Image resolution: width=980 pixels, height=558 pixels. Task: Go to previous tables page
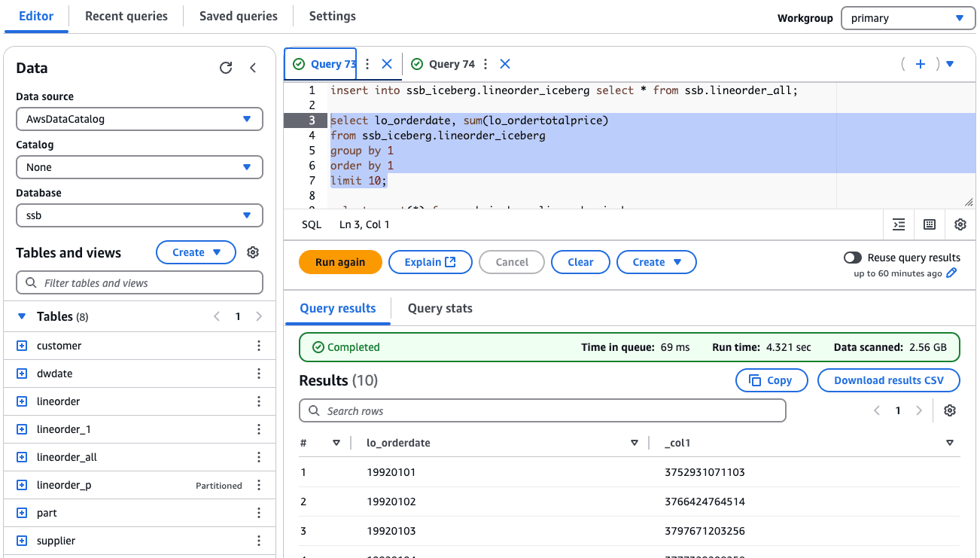(x=217, y=316)
